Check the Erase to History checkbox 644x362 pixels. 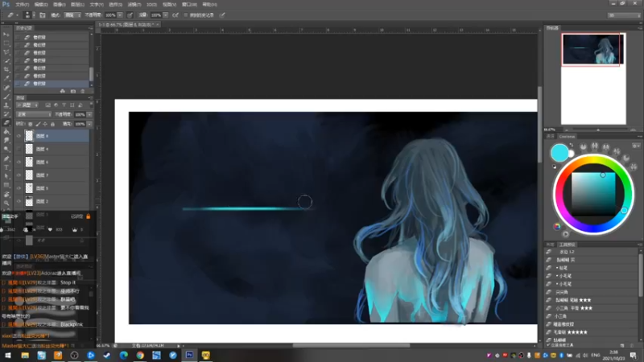(186, 15)
